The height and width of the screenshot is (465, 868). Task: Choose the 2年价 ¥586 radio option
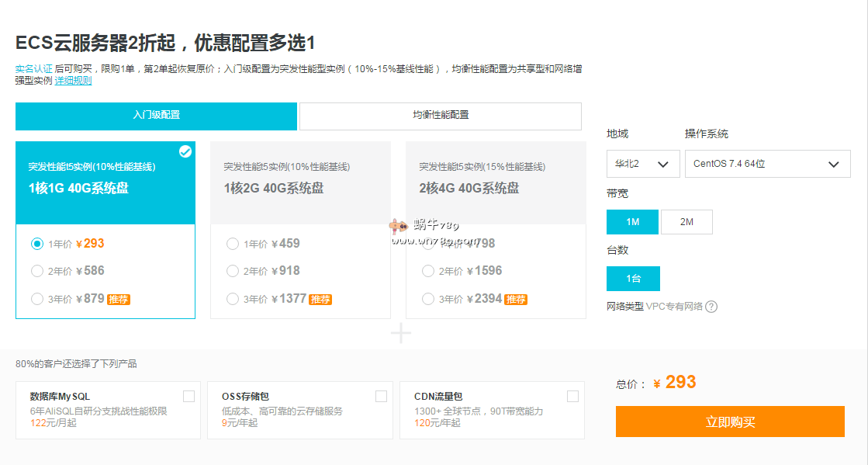pos(37,271)
